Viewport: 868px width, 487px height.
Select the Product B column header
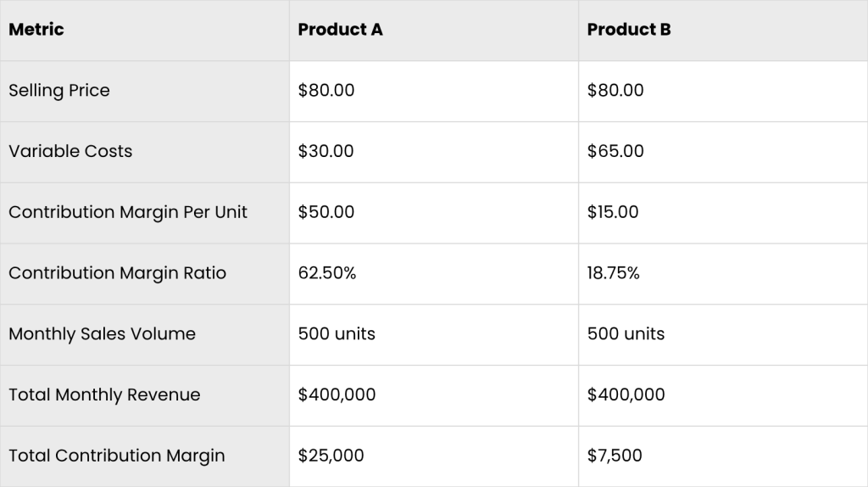coord(629,30)
